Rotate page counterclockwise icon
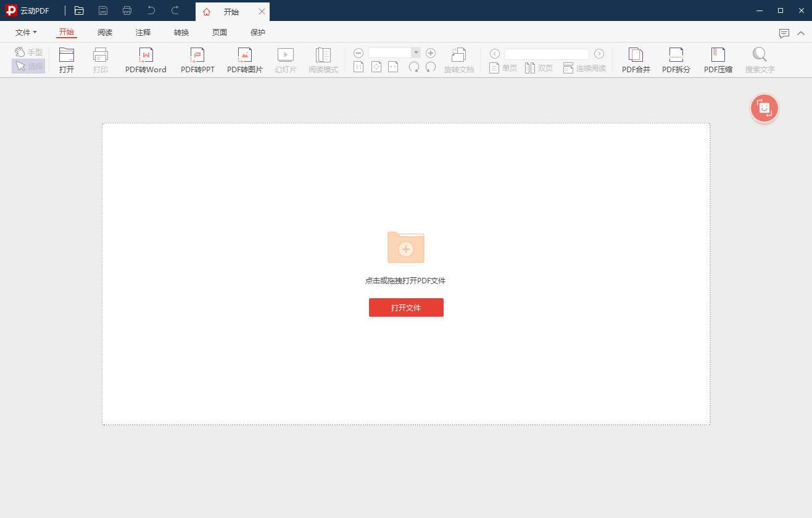Screen dimensions: 812x518 coord(431,67)
